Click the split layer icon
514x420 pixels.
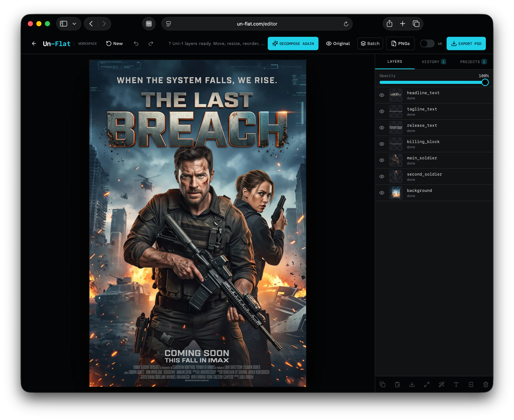coord(471,384)
